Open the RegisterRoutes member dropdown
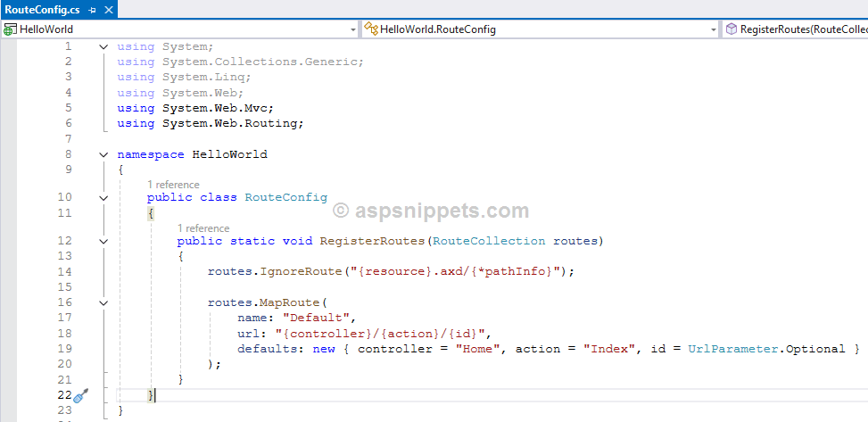 796,29
